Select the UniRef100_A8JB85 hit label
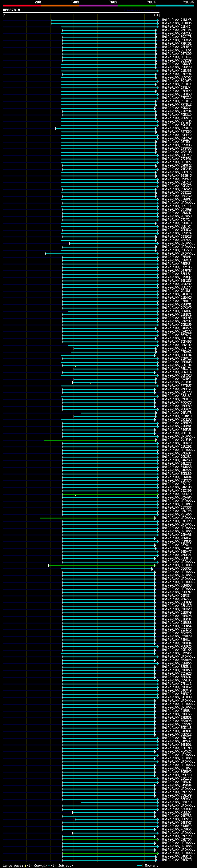The width and height of the screenshot is (197, 868). pos(176,23)
